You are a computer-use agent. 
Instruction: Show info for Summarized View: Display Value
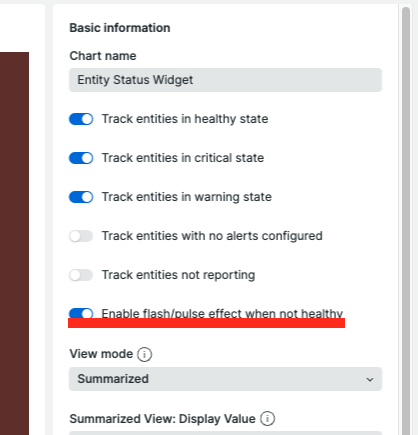coord(268,419)
